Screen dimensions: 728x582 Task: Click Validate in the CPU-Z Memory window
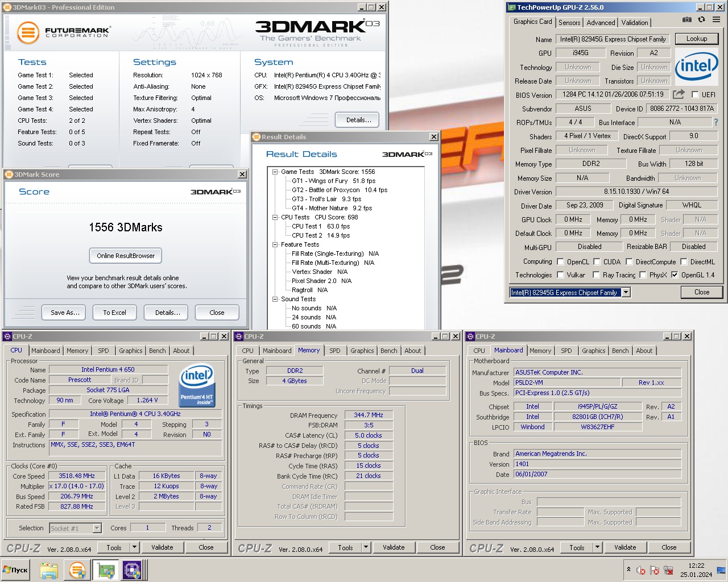pyautogui.click(x=394, y=547)
